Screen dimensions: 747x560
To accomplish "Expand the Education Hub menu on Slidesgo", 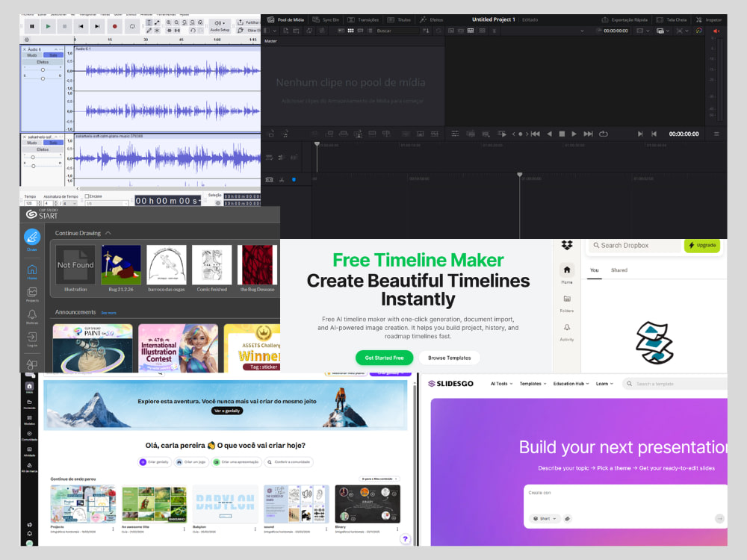I will coord(571,384).
